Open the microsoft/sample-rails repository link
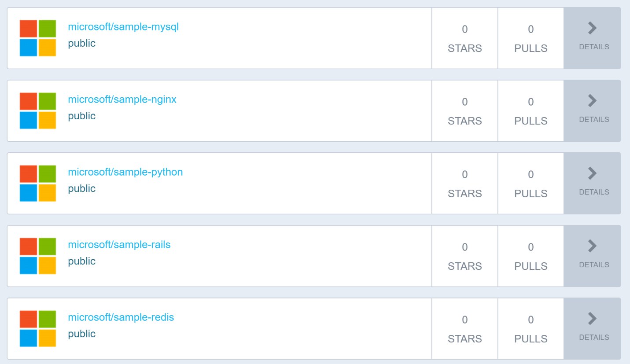The image size is (630, 364). coord(119,245)
